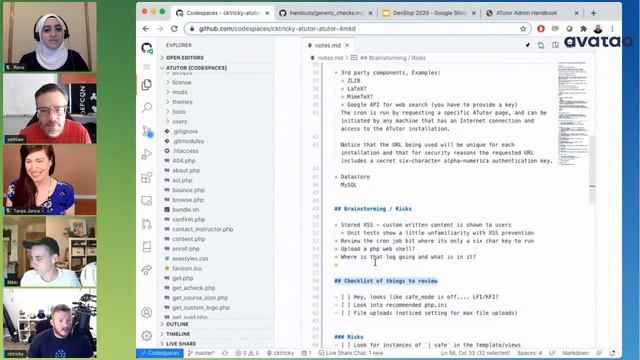Open the .gitignore file
This screenshot has height=360, width=640.
click(x=184, y=131)
